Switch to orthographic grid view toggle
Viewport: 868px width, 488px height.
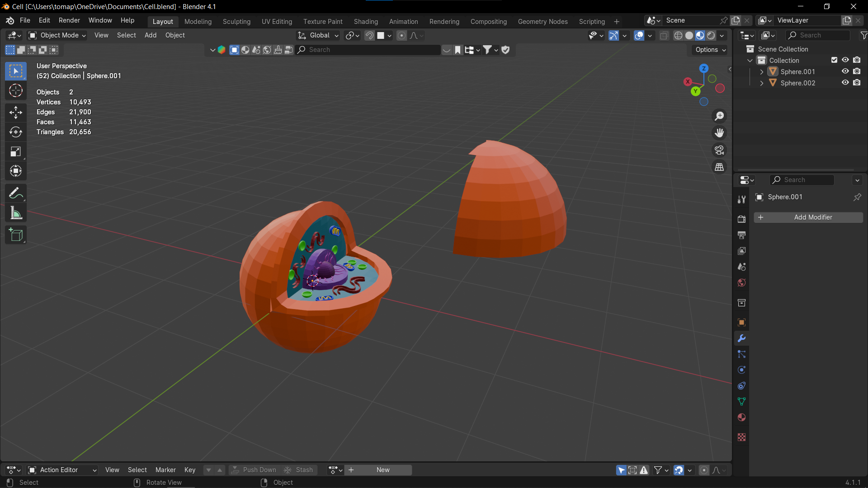point(719,167)
